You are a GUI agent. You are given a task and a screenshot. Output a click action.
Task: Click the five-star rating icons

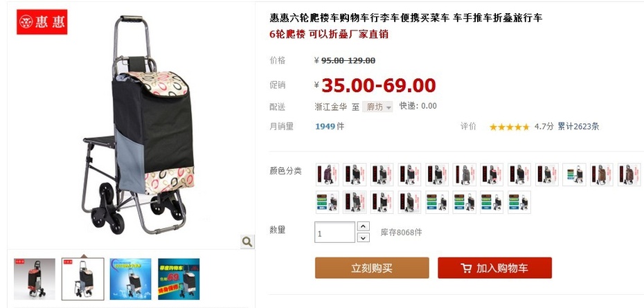[x=509, y=127]
